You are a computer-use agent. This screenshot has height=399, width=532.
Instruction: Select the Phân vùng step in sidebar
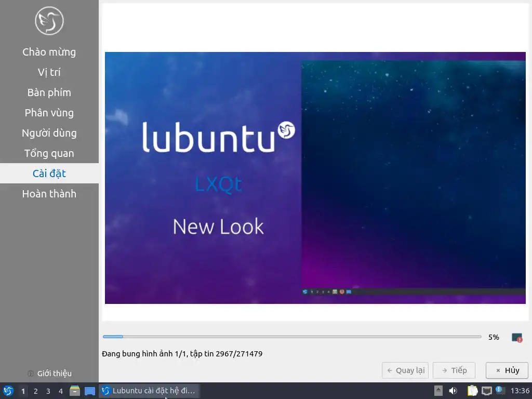pos(49,113)
